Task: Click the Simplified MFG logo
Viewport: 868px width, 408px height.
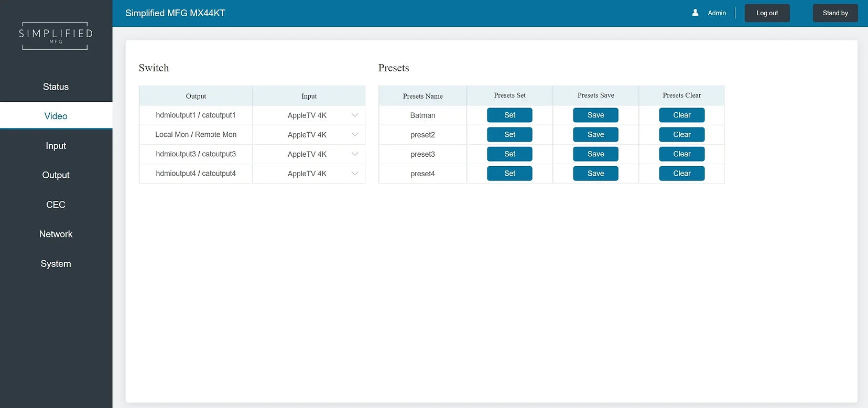Action: coord(56,36)
